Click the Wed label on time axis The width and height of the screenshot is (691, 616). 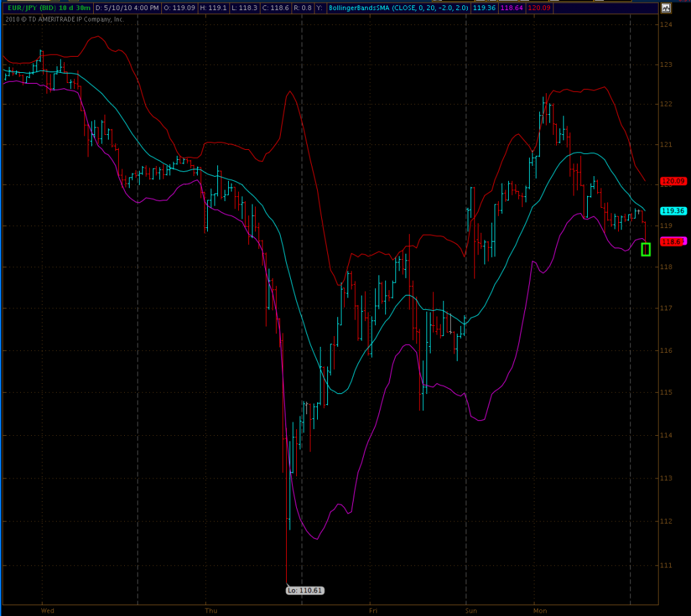(x=48, y=610)
